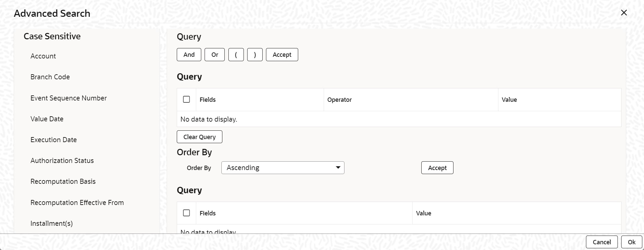Image resolution: width=644 pixels, height=250 pixels.
Task: Cancel the advanced search
Action: point(602,242)
